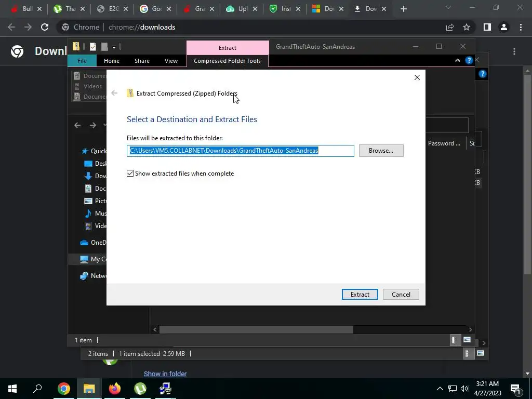Image resolution: width=532 pixels, height=399 pixels.
Task: Switch to the Google tab in Chrome
Action: pos(155,9)
